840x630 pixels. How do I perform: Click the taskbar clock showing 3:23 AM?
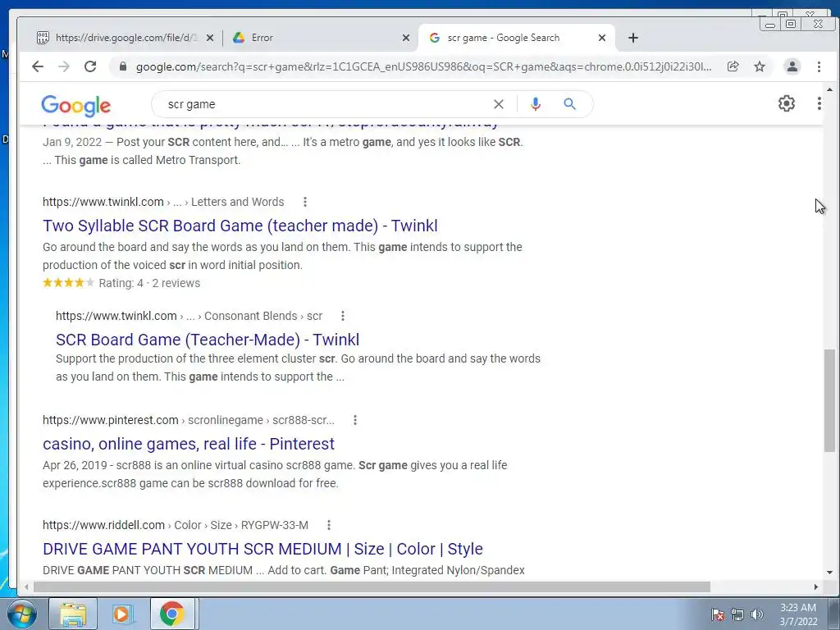point(798,614)
